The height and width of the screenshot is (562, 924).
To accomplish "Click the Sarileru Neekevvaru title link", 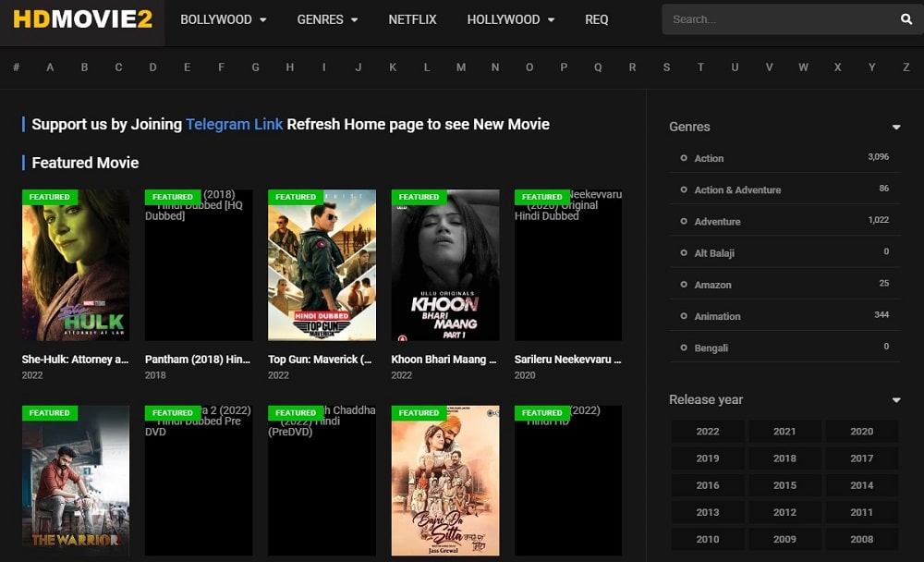I will tap(567, 360).
